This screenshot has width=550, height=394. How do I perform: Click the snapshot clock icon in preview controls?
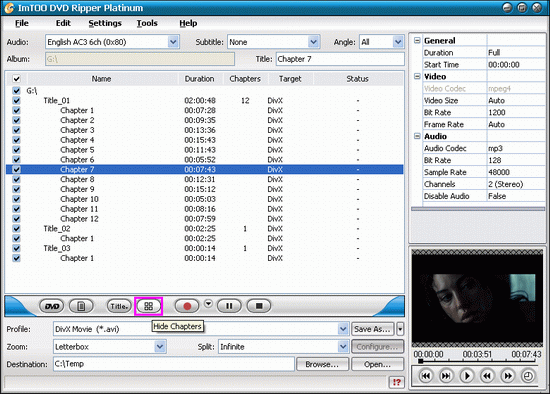(528, 376)
